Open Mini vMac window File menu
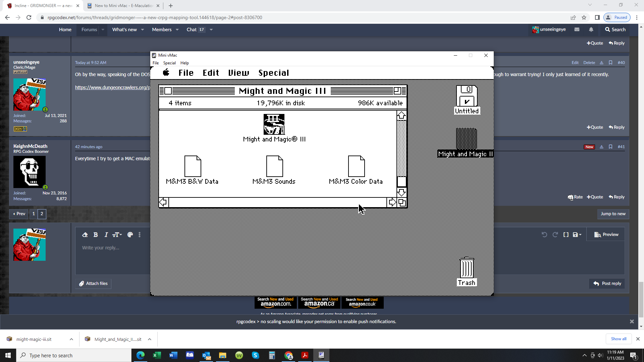Image resolution: width=644 pixels, height=362 pixels. pyautogui.click(x=156, y=63)
